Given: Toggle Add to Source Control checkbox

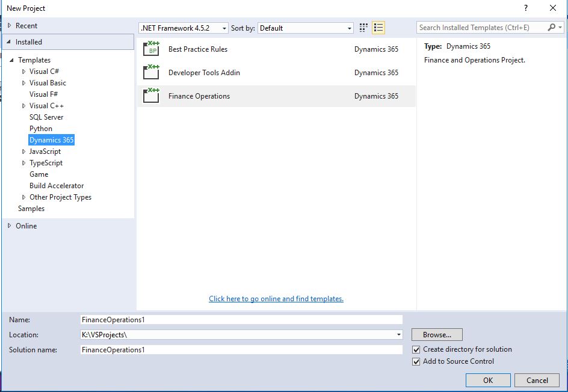Looking at the screenshot, I should pyautogui.click(x=416, y=361).
